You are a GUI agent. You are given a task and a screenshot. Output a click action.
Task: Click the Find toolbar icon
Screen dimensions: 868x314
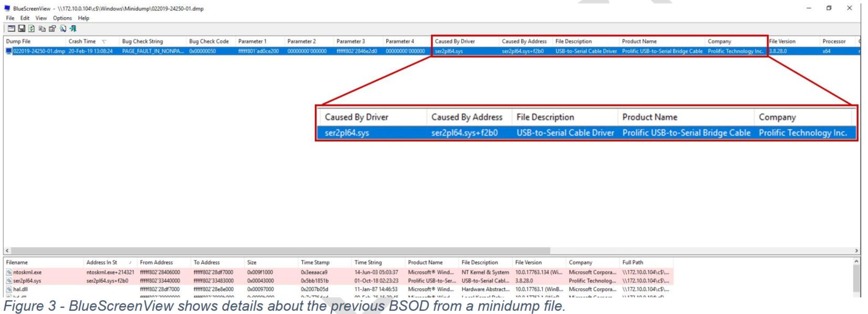(x=63, y=28)
